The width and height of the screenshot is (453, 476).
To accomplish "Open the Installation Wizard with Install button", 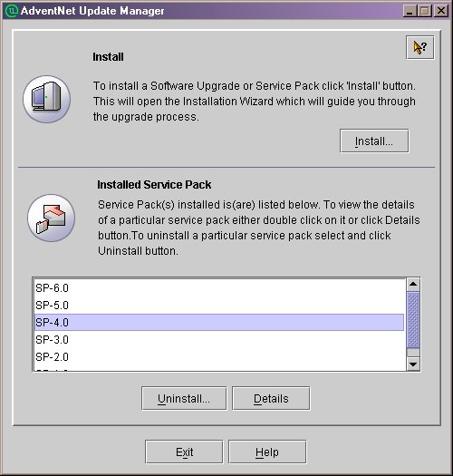I will coord(374,141).
